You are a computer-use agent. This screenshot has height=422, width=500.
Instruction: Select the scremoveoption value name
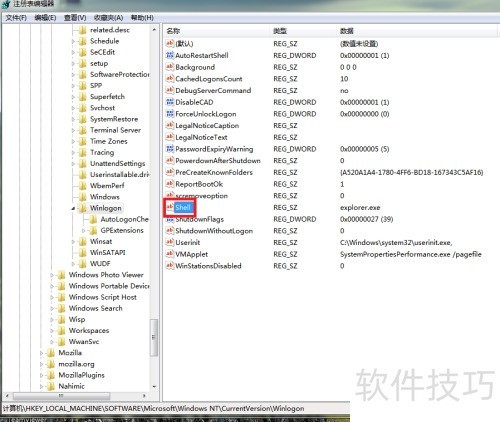[x=201, y=196]
